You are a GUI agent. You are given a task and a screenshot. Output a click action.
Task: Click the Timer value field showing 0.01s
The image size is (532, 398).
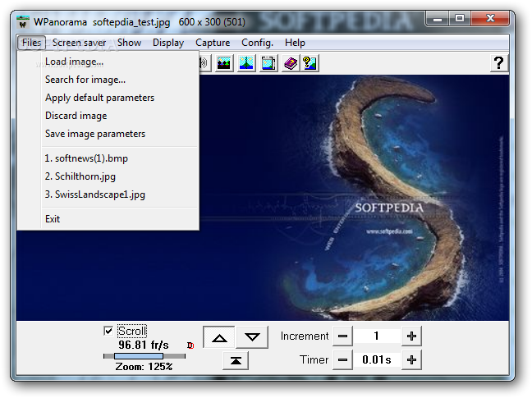(377, 359)
